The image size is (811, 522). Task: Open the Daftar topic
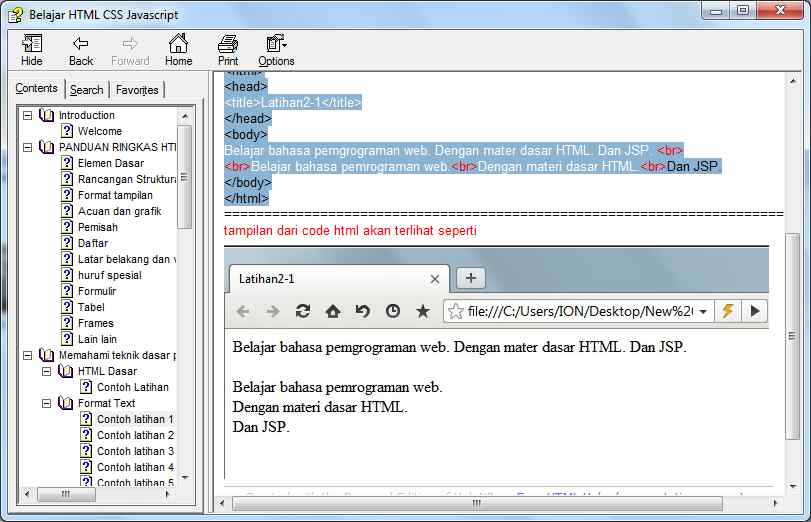(x=93, y=244)
